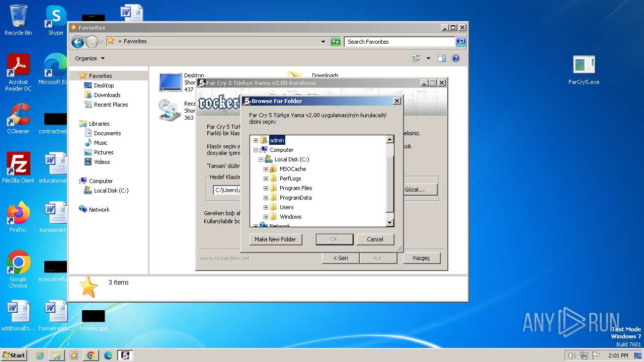Click the refresh icon in Explorer address bar
This screenshot has height=362, width=644.
(x=336, y=42)
